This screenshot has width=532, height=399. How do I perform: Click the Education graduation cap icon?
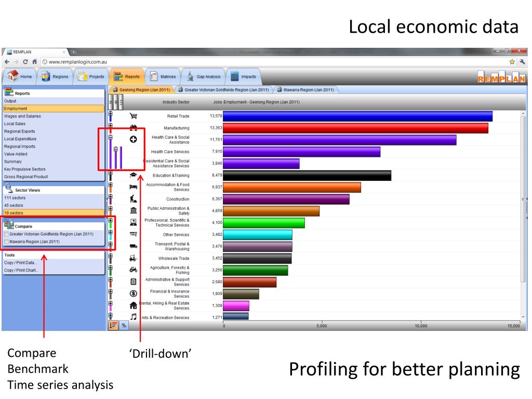134,175
